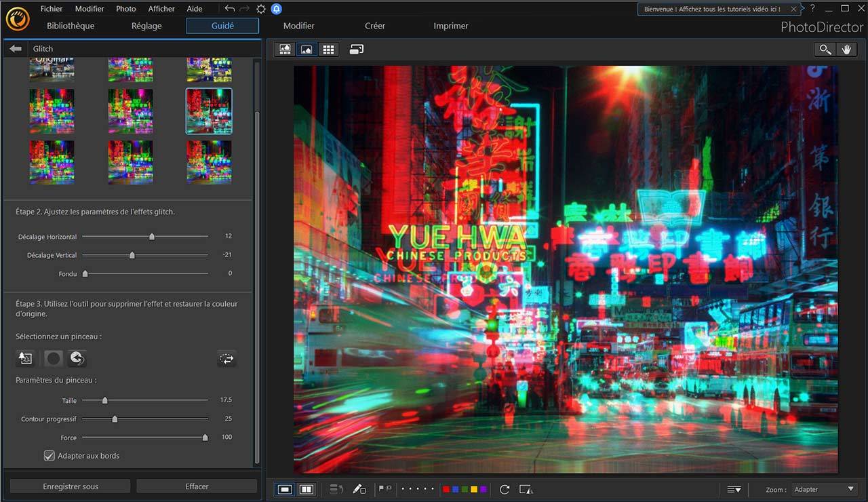Switch to viewer and browser layout mode
868x502 pixels.
285,50
